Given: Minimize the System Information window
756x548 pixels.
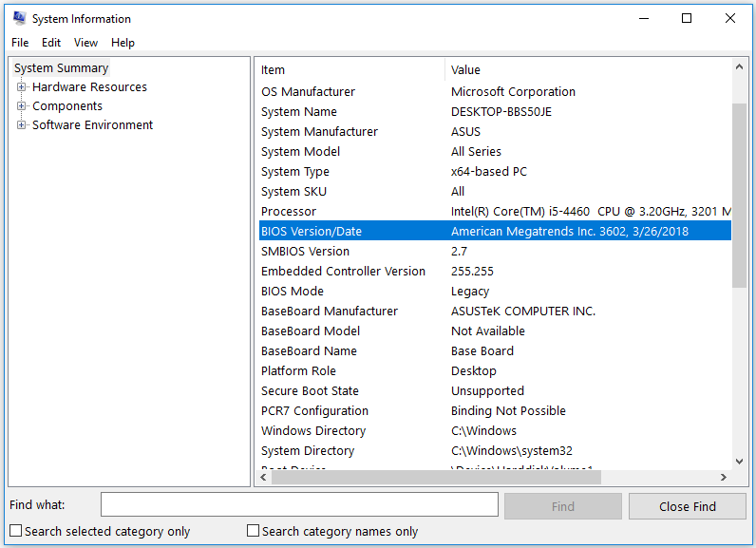Looking at the screenshot, I should click(644, 18).
